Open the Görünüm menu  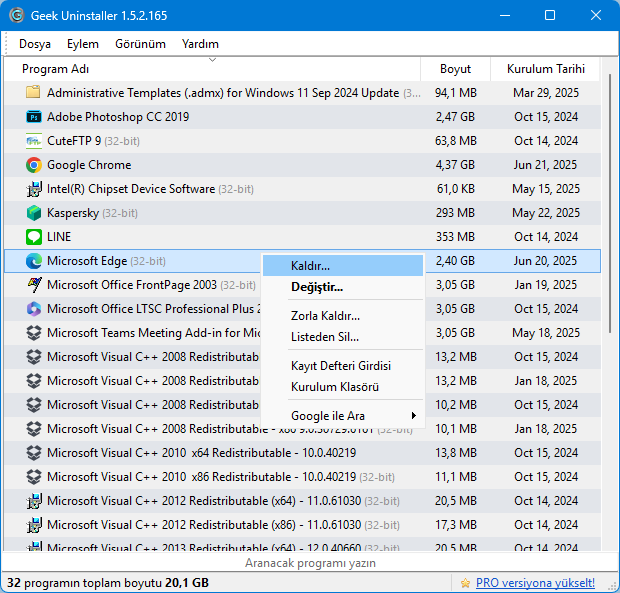point(140,44)
